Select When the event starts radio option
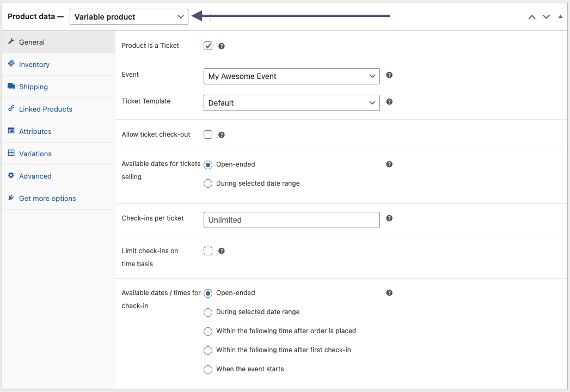Screen dimensions: 570x392 (208, 370)
